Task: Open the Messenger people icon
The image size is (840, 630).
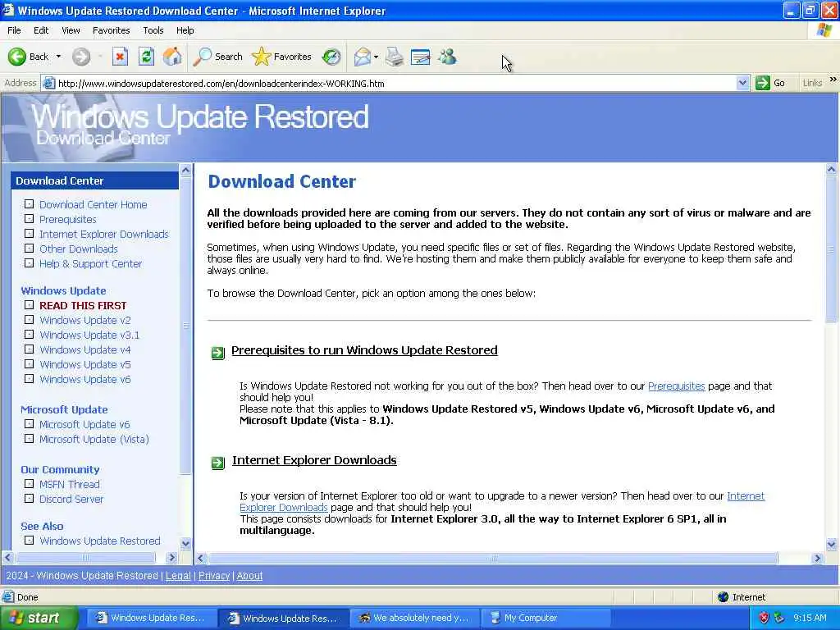Action: click(x=447, y=57)
